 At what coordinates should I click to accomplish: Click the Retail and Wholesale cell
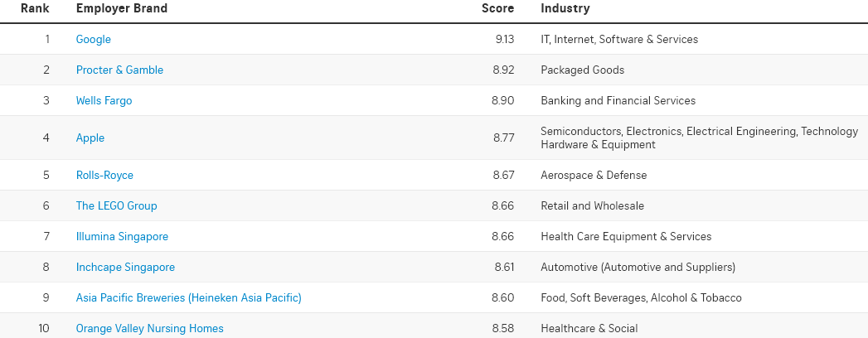[592, 205]
